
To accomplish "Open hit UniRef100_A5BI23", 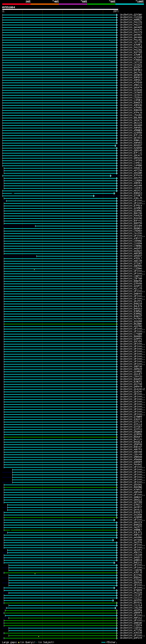I will click(x=131, y=85).
